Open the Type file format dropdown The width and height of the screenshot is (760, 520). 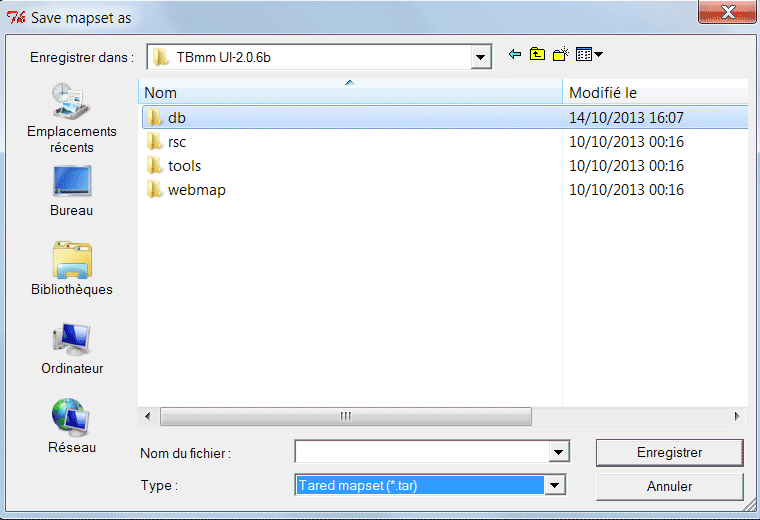tap(556, 486)
